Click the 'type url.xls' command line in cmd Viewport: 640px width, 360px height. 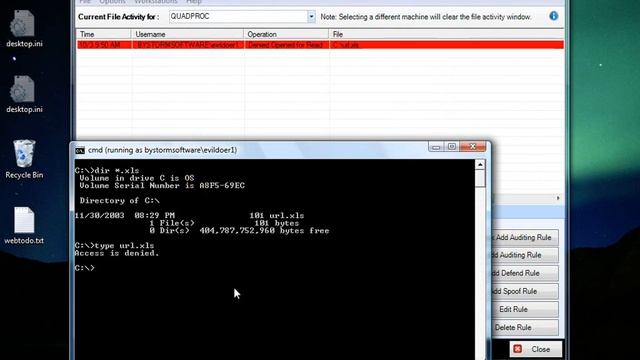coord(114,246)
